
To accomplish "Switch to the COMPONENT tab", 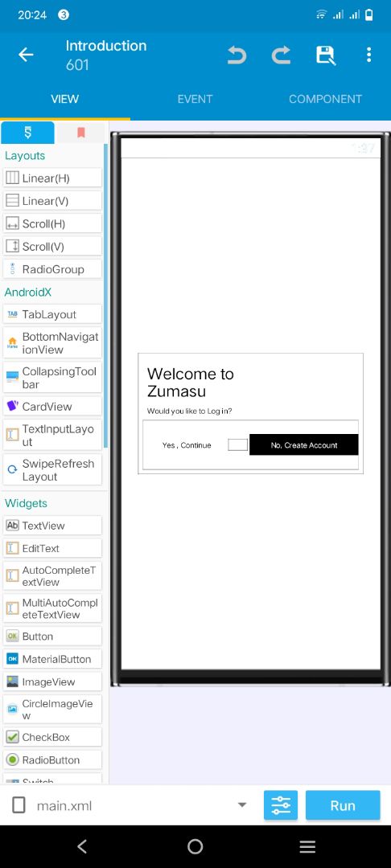I will tap(325, 99).
